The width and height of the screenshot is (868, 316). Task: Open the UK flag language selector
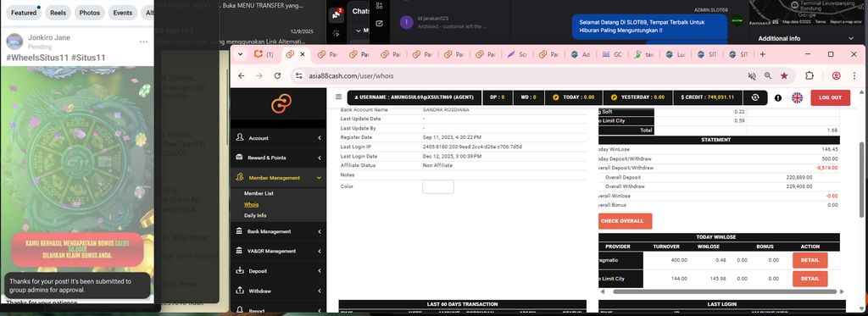[x=797, y=97]
